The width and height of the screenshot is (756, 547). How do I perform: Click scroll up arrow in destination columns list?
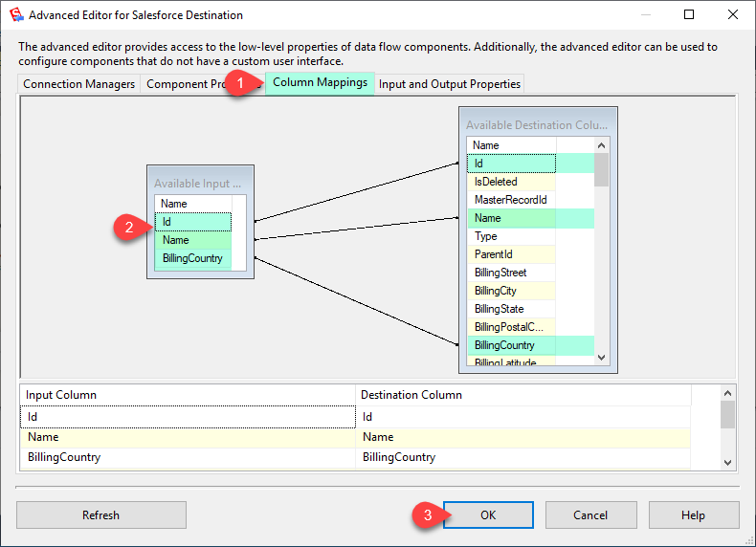[601, 145]
